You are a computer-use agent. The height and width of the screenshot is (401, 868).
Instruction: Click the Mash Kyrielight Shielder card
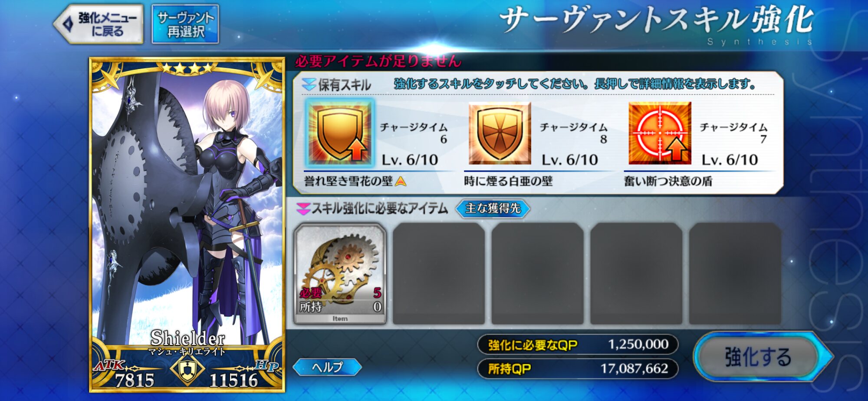pos(187,225)
